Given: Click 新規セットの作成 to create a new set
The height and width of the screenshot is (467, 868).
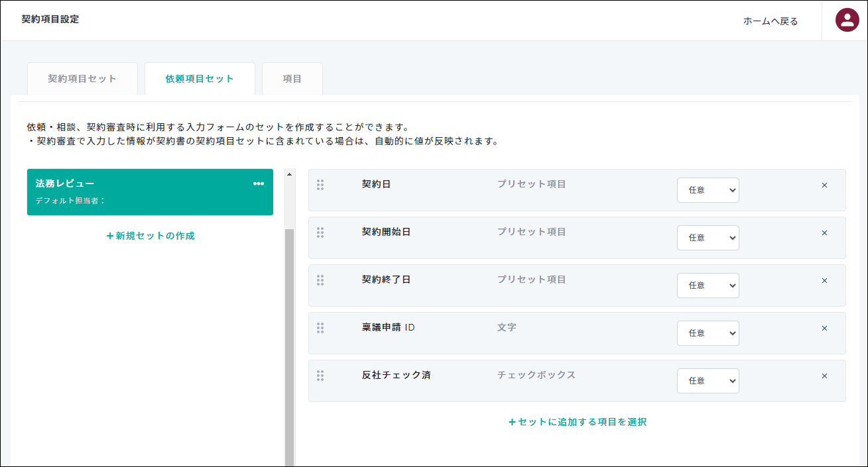Looking at the screenshot, I should (x=150, y=235).
